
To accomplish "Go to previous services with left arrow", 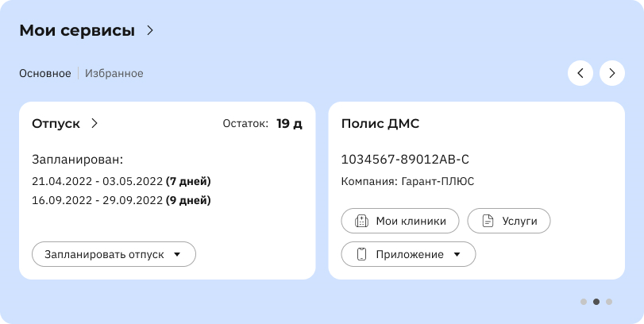I will 580,73.
